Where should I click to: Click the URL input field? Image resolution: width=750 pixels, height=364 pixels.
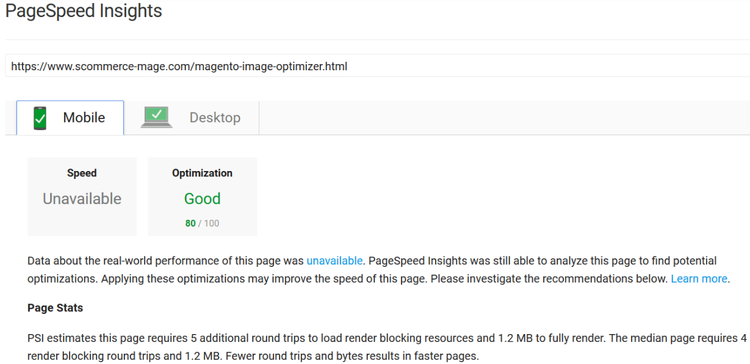pos(377,66)
